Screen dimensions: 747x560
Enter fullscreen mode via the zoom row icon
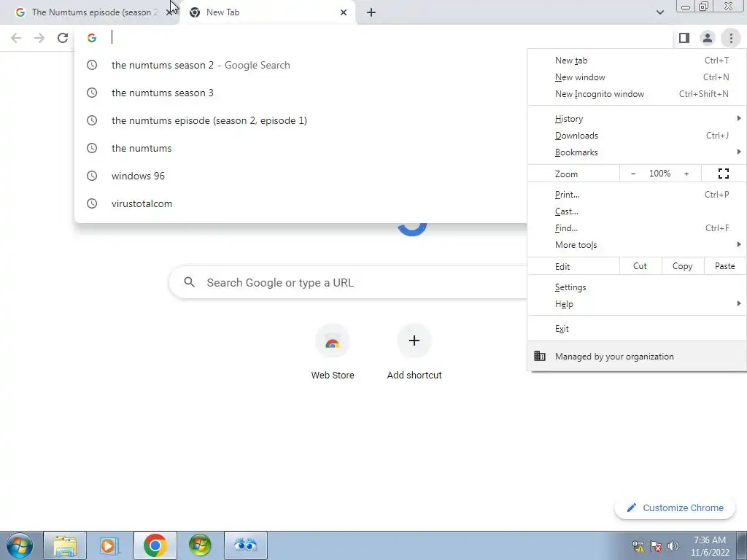pyautogui.click(x=723, y=174)
